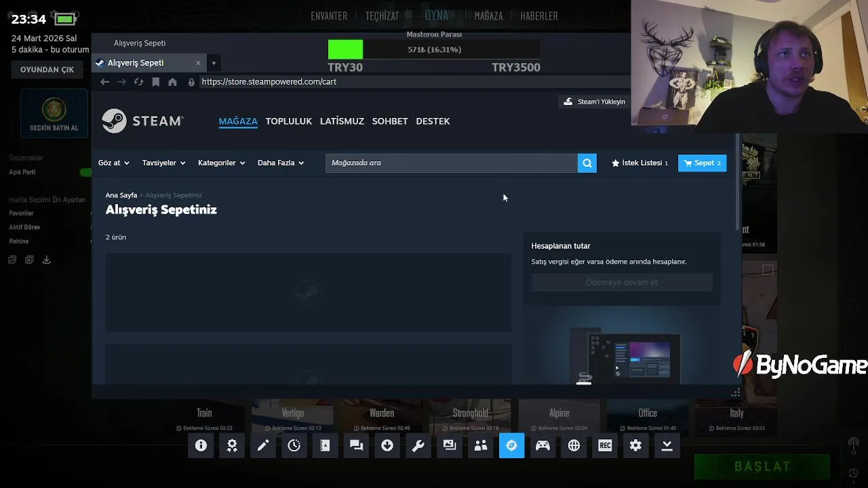Click SEÇKİN SATIN AL badge
The image size is (868, 488).
[x=54, y=114]
